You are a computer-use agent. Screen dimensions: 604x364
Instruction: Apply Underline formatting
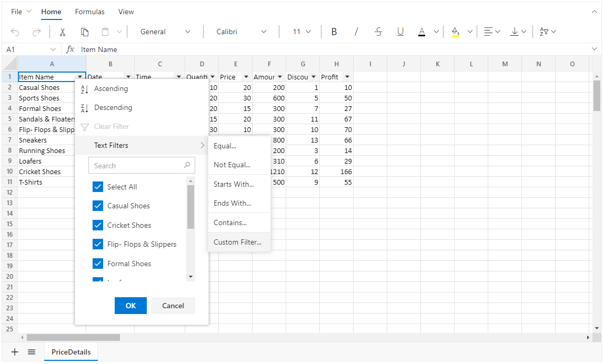click(400, 32)
